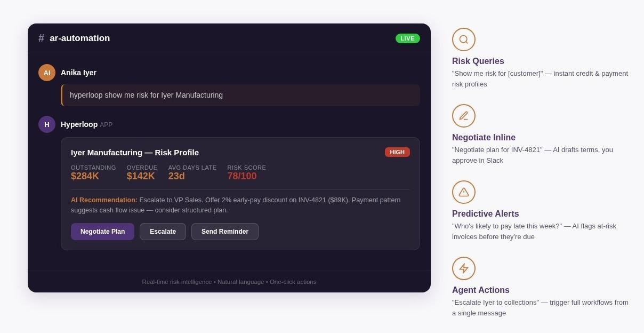Choose the Escalate button

[163, 232]
